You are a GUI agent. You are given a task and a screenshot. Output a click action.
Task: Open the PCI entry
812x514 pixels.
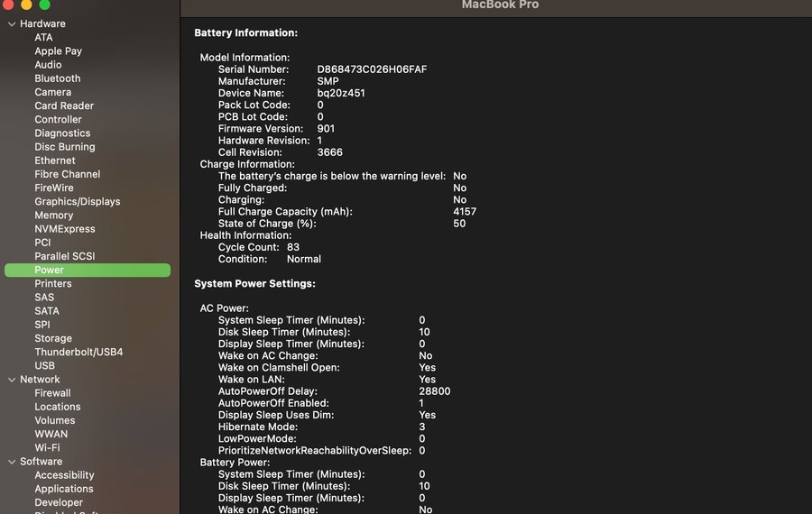[42, 243]
